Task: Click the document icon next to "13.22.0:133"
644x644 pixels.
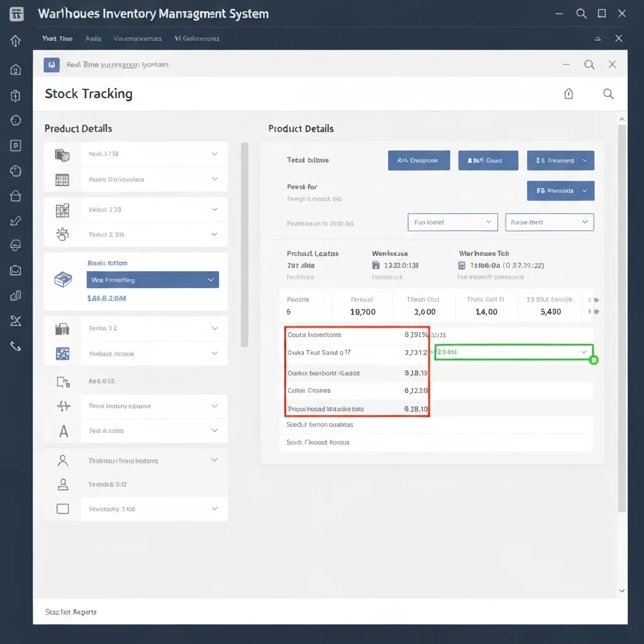Action: [x=376, y=265]
